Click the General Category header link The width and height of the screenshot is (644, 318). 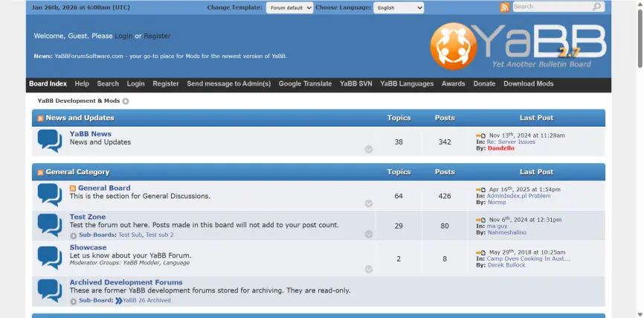coord(77,172)
